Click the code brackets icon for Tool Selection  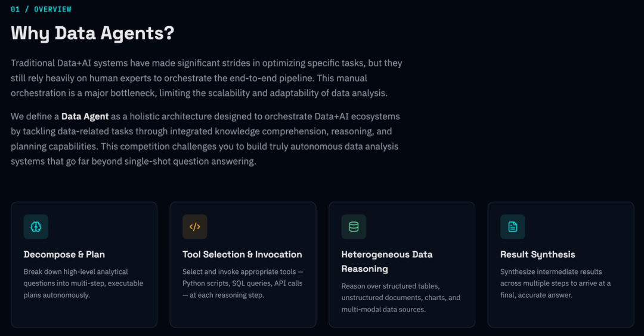click(194, 227)
